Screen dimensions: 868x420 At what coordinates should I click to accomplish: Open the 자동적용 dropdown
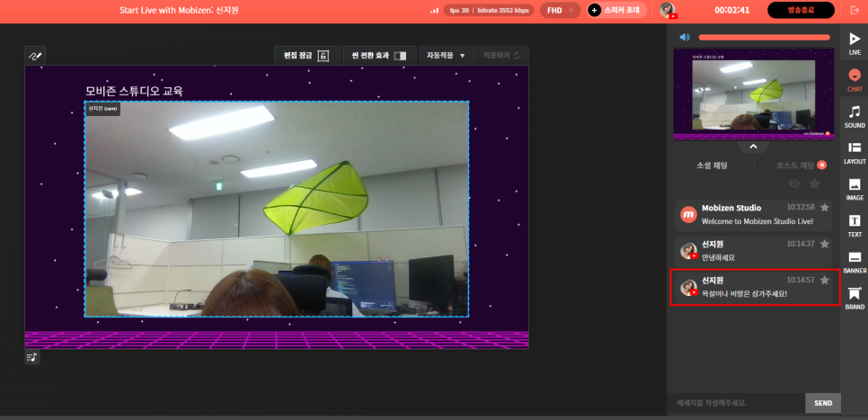pos(446,56)
